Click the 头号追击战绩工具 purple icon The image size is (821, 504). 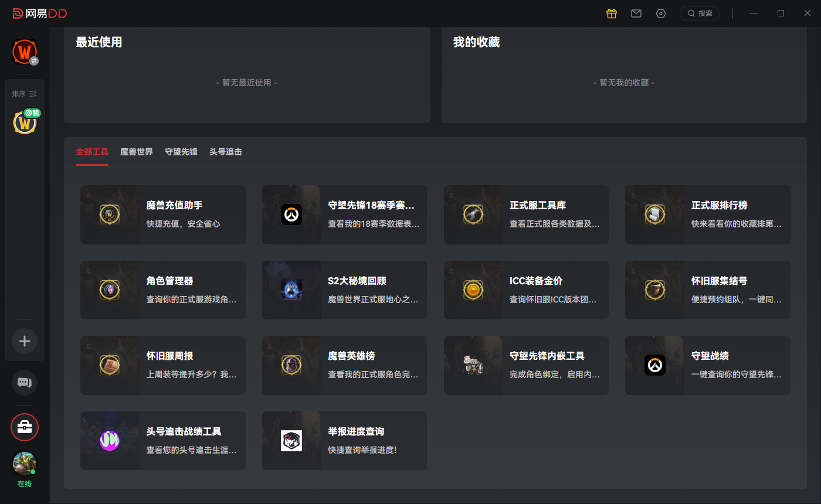click(110, 441)
